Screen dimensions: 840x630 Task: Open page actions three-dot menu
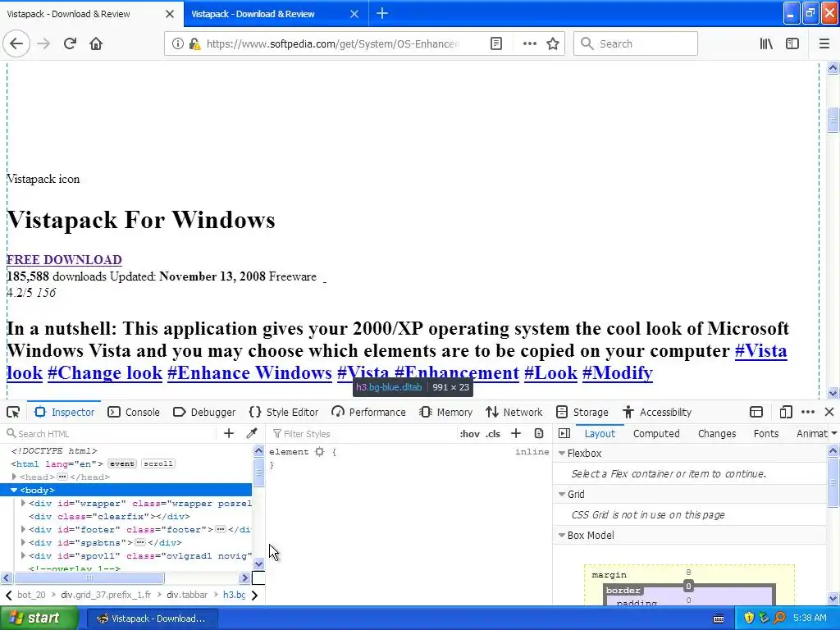tap(529, 43)
